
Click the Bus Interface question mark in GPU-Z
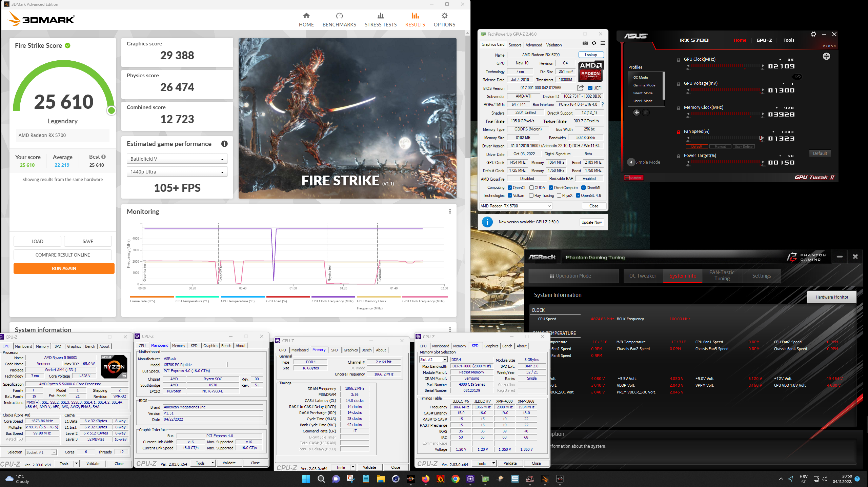tap(602, 104)
